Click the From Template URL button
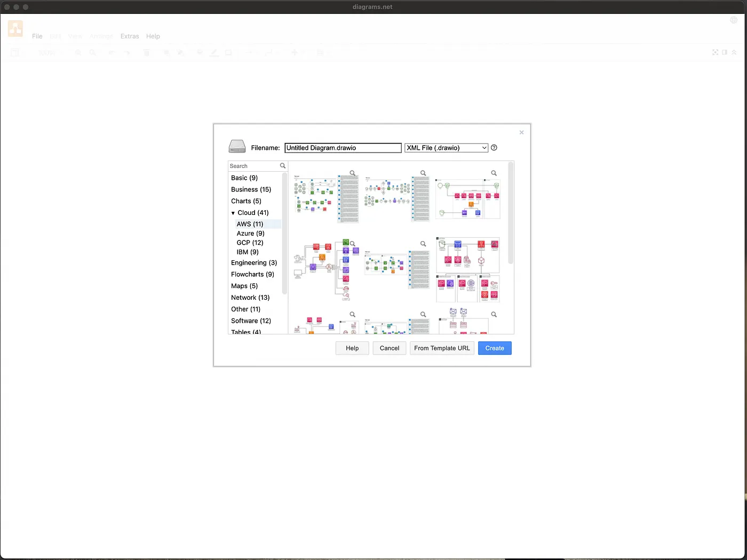Screen dimensions: 747x560 tap(442, 348)
